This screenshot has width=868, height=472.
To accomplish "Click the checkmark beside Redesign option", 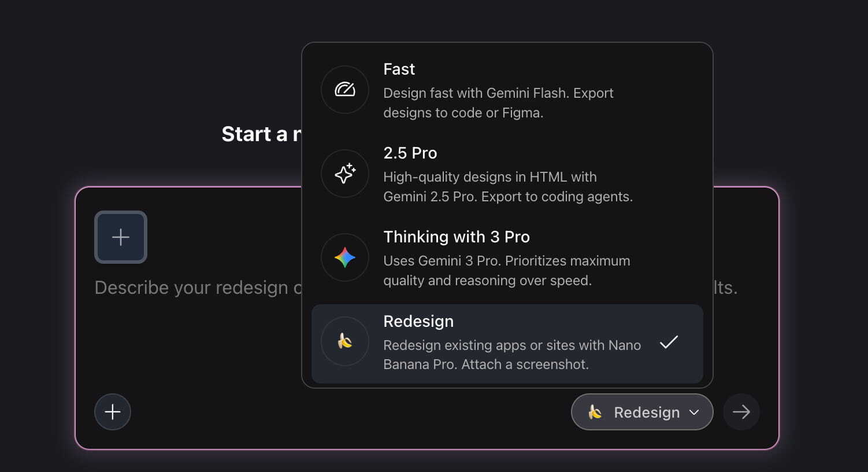I will coord(669,342).
